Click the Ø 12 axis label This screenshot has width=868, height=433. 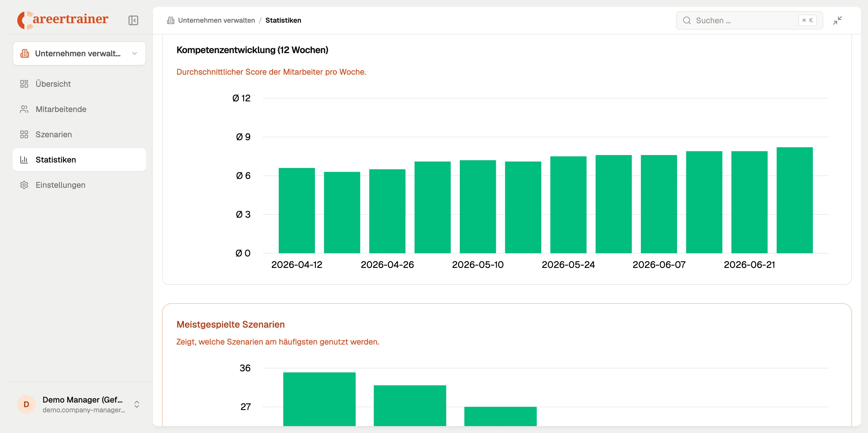click(x=241, y=98)
